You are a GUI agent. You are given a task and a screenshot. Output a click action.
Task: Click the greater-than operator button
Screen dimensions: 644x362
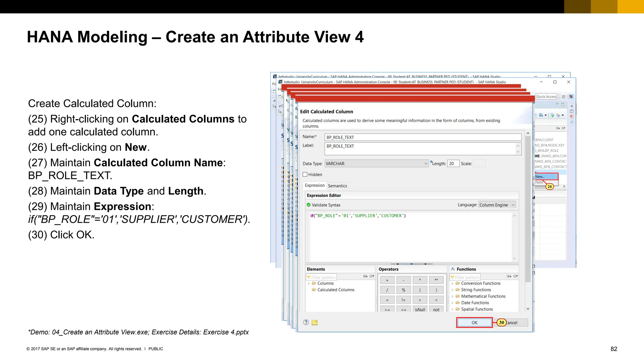(420, 300)
